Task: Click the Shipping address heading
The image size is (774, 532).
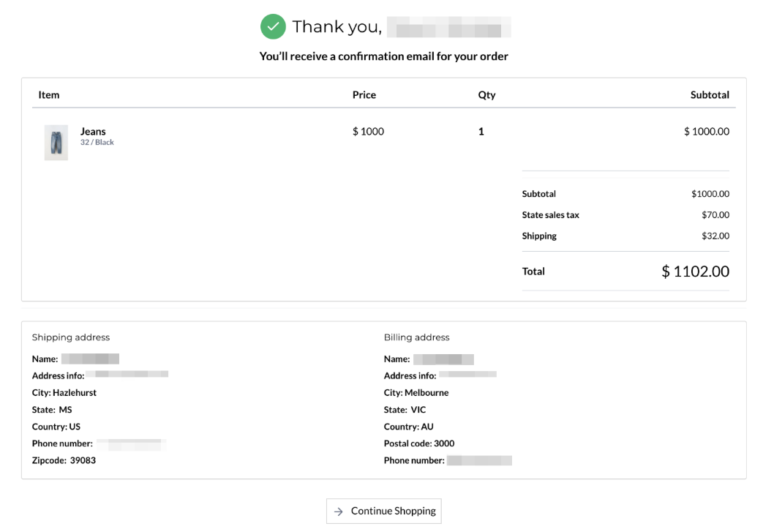Action: pyautogui.click(x=71, y=337)
